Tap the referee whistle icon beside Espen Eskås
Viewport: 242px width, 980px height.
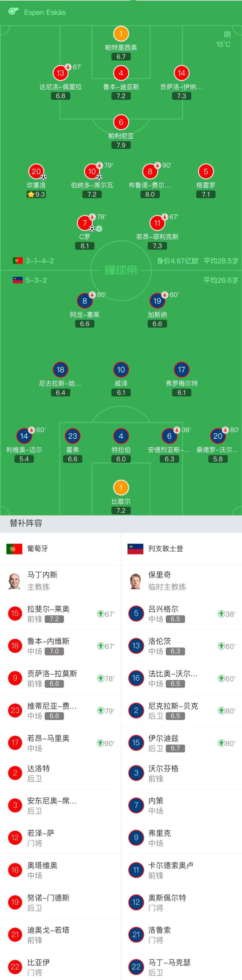tap(13, 11)
